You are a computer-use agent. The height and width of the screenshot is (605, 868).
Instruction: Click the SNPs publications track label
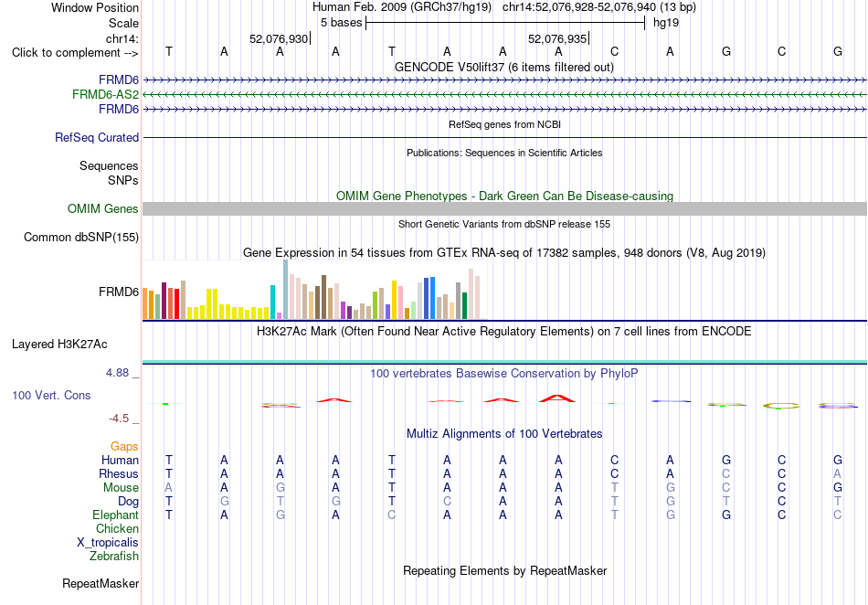click(x=123, y=180)
